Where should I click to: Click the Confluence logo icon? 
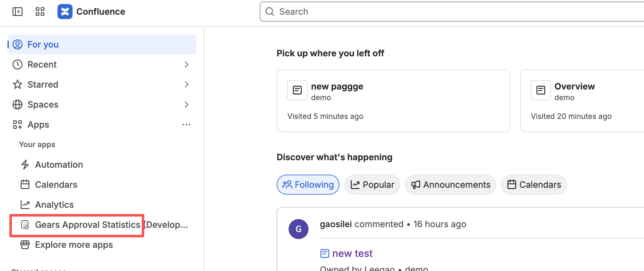(x=65, y=12)
